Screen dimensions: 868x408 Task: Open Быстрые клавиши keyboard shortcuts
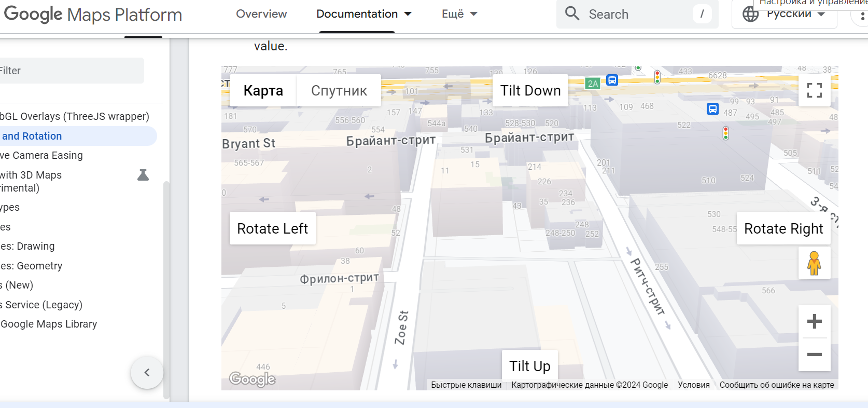coord(466,385)
